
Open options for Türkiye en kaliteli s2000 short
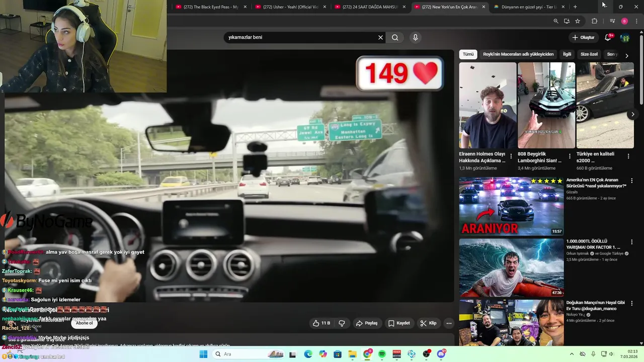click(x=628, y=156)
